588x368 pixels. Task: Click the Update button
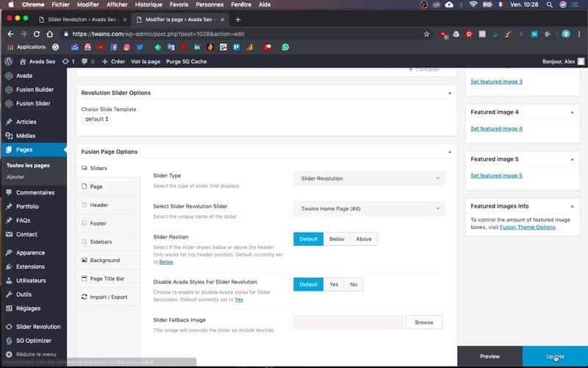point(555,356)
